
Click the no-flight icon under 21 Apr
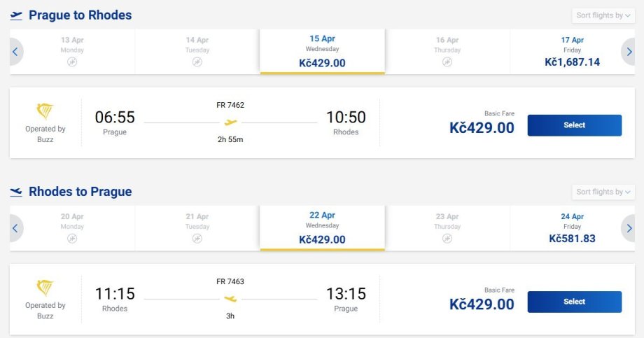[x=197, y=239]
